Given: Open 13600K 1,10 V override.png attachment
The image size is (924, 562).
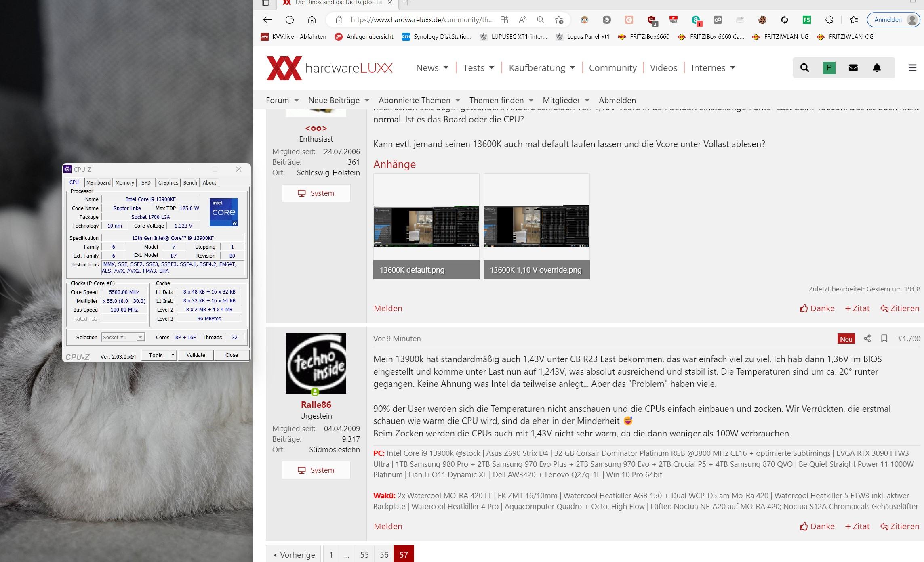Looking at the screenshot, I should click(x=537, y=226).
